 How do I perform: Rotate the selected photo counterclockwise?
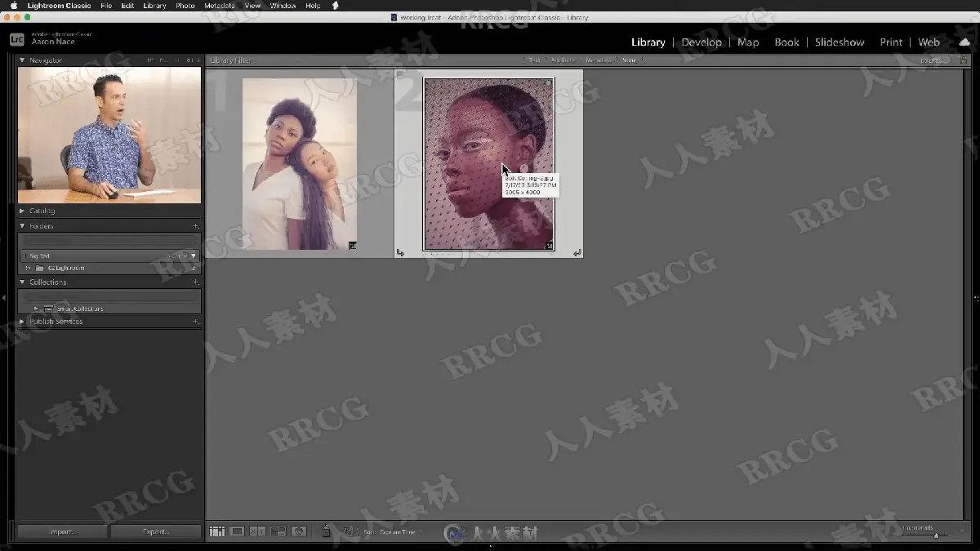coord(400,253)
